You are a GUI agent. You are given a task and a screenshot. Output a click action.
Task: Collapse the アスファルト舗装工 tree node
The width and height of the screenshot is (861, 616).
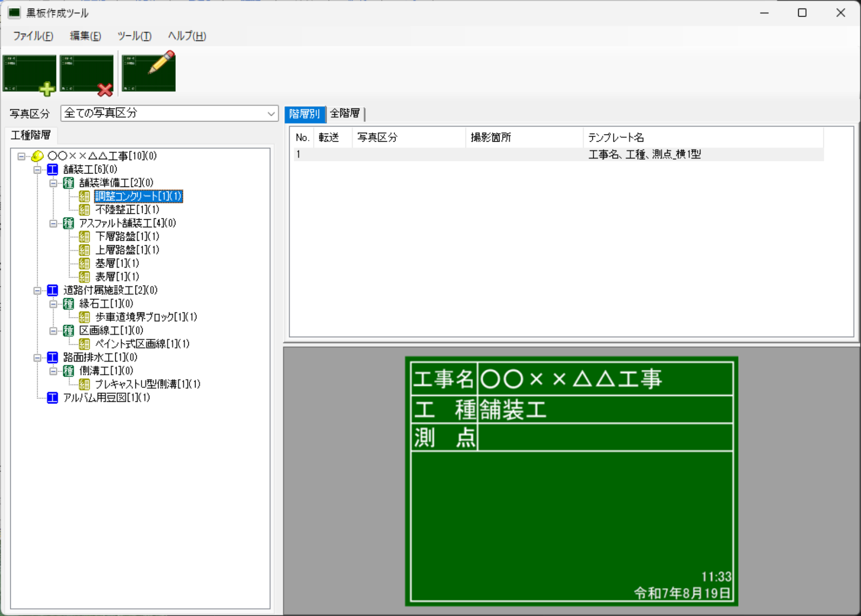[54, 223]
